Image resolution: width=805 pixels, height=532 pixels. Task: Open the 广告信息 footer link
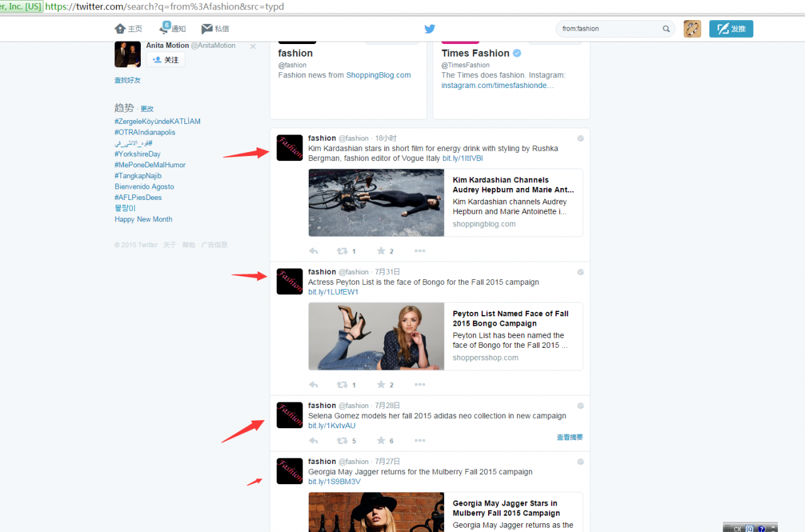pyautogui.click(x=214, y=245)
